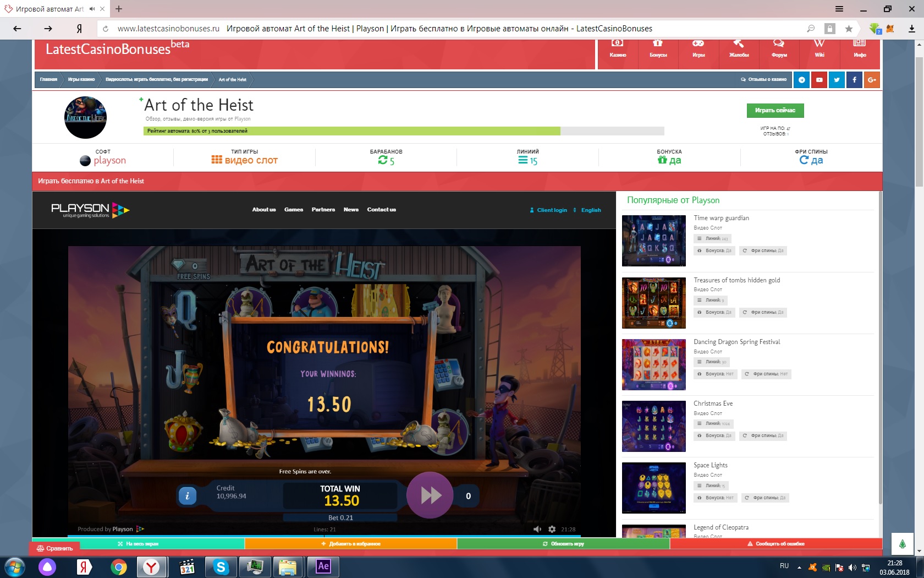Open the Facebook page icon

(854, 80)
